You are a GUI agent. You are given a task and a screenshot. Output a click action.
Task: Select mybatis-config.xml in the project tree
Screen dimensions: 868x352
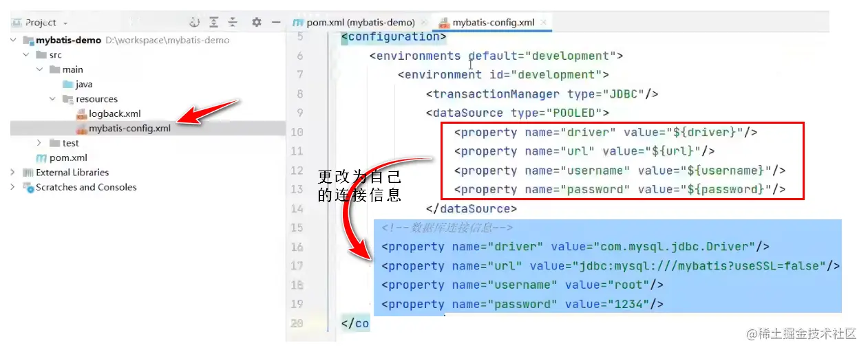[129, 129]
